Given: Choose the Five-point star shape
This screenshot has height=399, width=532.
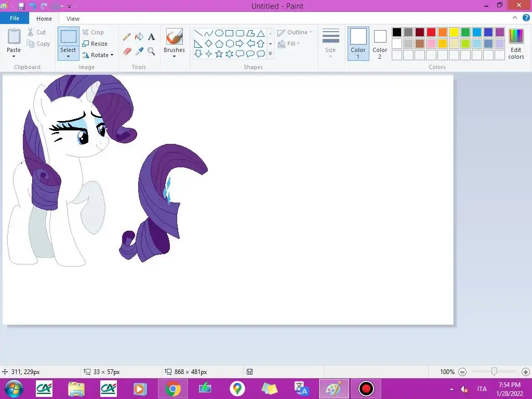Looking at the screenshot, I should [219, 54].
